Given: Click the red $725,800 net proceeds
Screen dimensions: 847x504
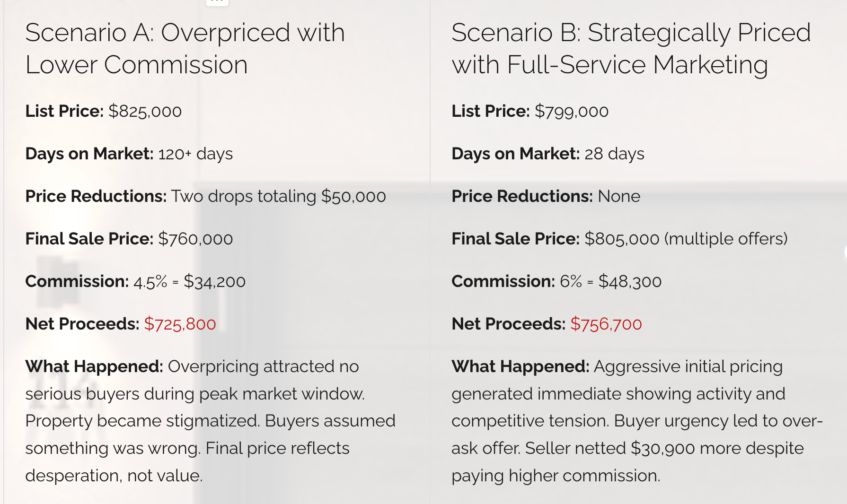Looking at the screenshot, I should pos(180,324).
